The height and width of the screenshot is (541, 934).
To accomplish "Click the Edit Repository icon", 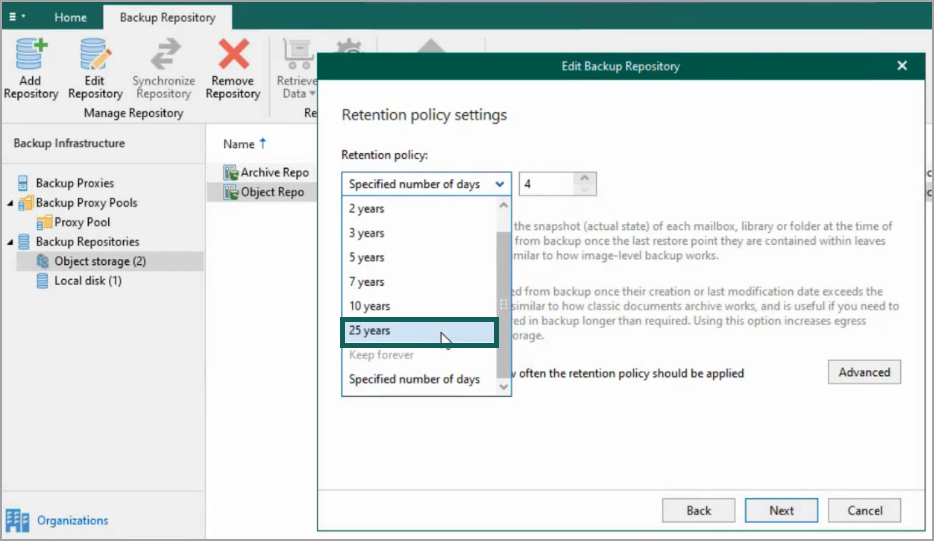I will point(95,55).
